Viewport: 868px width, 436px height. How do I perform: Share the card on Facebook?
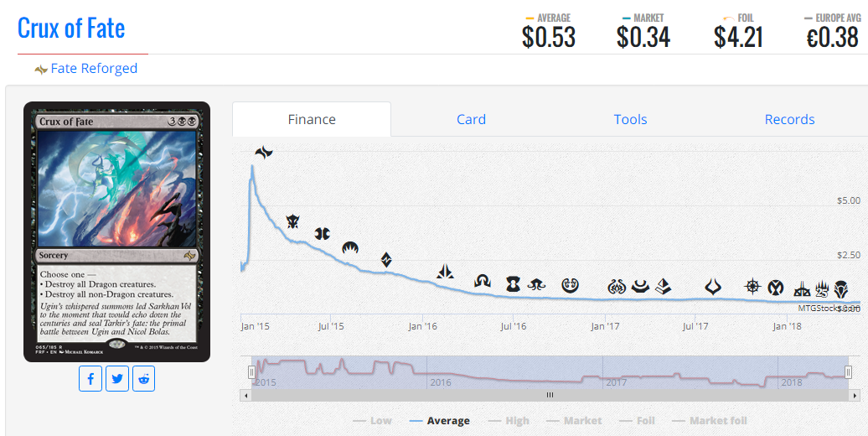pos(90,379)
